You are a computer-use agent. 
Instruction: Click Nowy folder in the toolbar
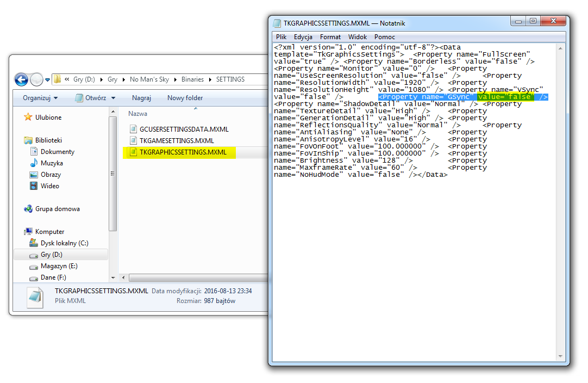click(185, 98)
